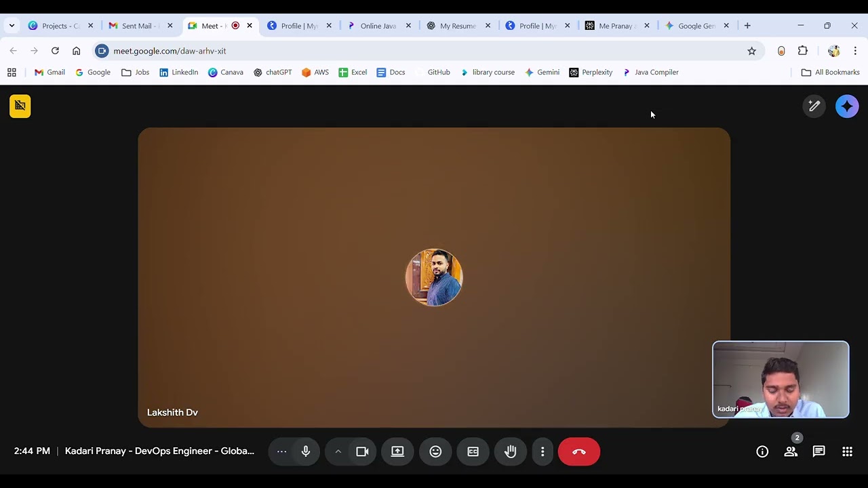Screen dimensions: 868x488
Task: Click the pencil notes icon top right
Action: pos(814,106)
